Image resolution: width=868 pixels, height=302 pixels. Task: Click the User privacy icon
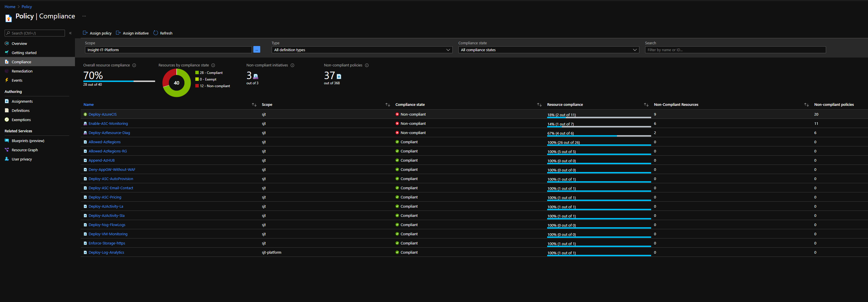coord(7,159)
